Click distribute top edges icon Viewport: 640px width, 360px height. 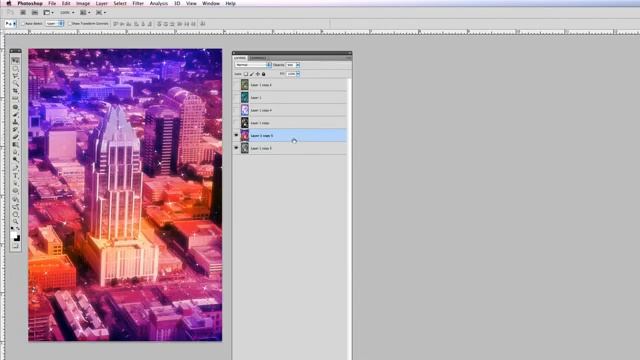point(159,24)
